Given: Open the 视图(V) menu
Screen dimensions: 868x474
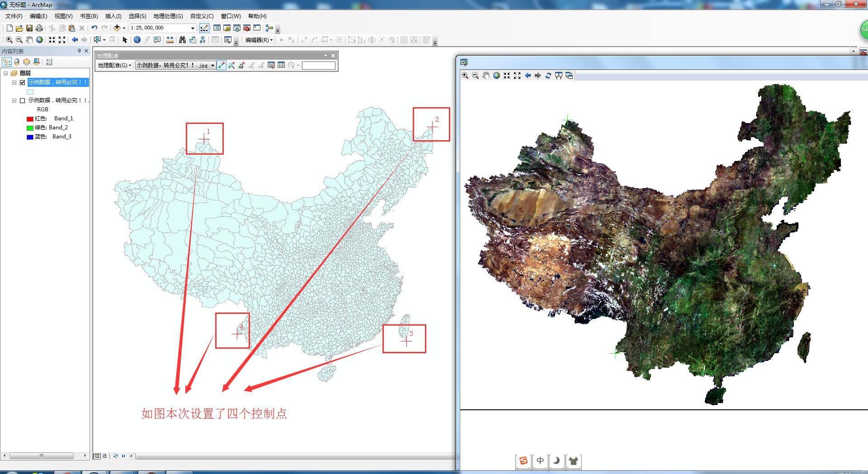Looking at the screenshot, I should tap(63, 16).
